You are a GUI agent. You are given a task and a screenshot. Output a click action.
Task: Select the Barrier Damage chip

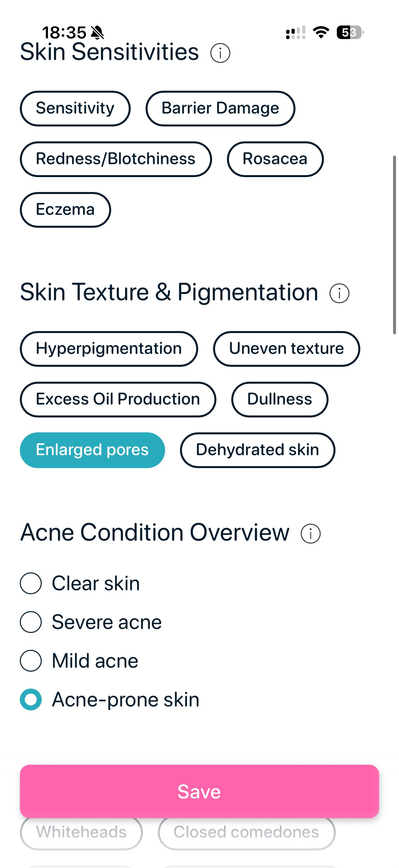pyautogui.click(x=220, y=108)
